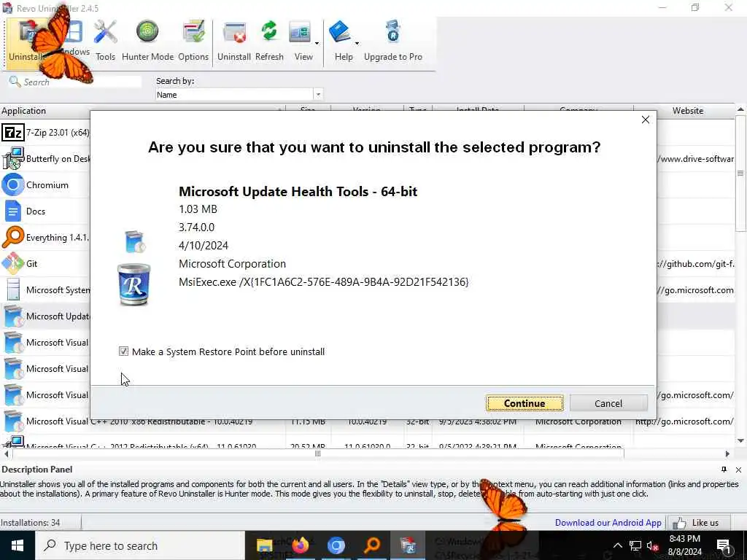Select the Microsoft Update list row

click(x=46, y=316)
